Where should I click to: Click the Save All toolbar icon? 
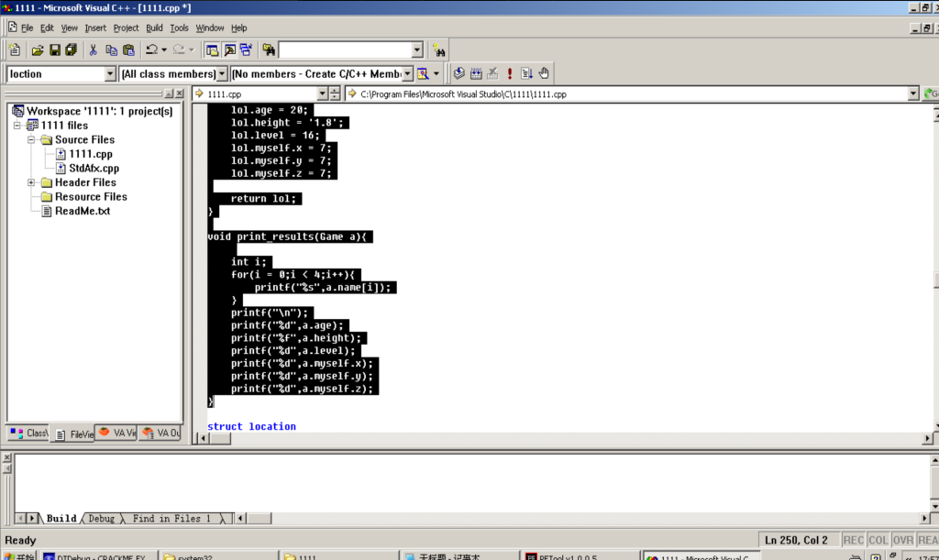click(x=72, y=50)
